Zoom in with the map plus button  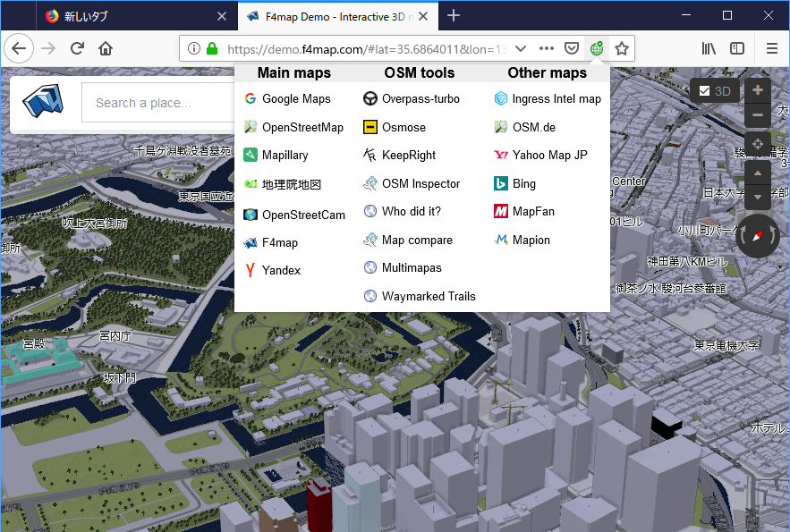(757, 90)
